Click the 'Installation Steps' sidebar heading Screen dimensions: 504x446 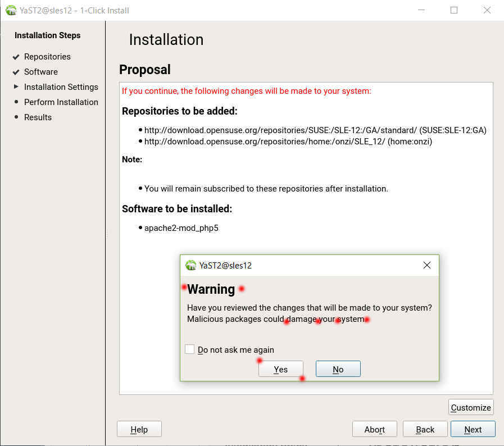48,35
